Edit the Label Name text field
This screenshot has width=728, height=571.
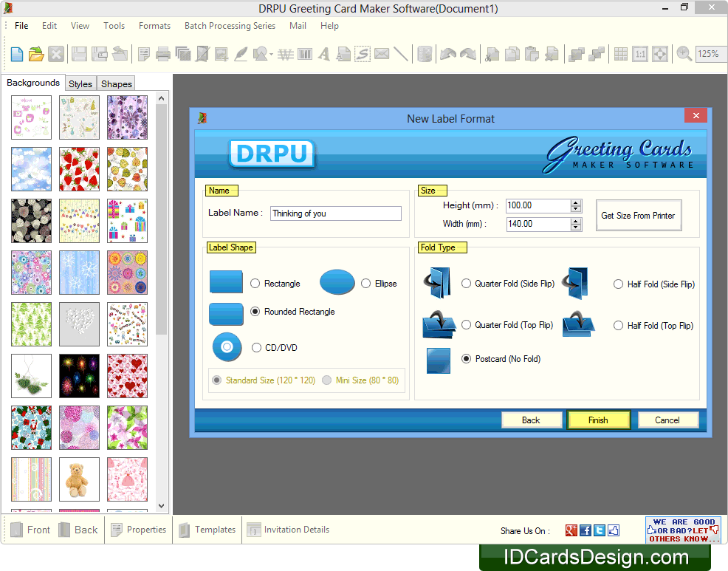336,213
